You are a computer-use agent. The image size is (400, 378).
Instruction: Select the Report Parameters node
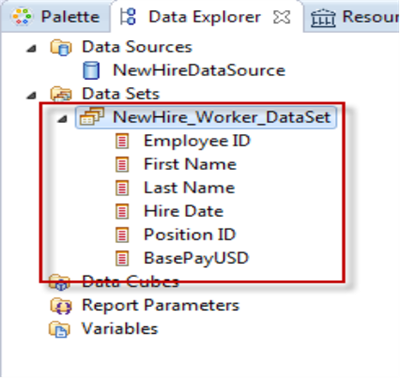pyautogui.click(x=161, y=305)
